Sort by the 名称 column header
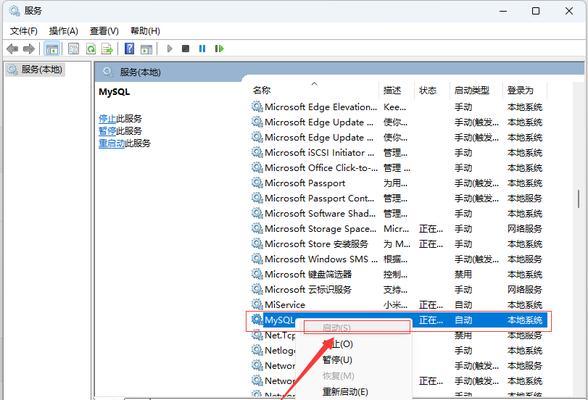The image size is (588, 400). coord(314,90)
